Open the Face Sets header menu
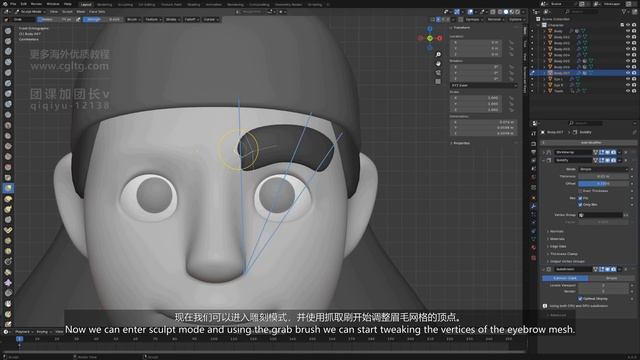 tap(97, 12)
